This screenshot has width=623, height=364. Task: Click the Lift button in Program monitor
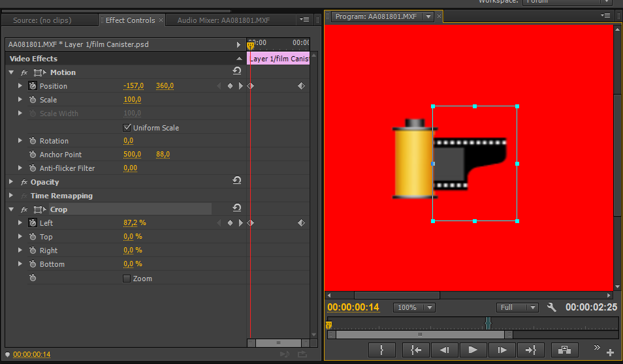click(565, 350)
